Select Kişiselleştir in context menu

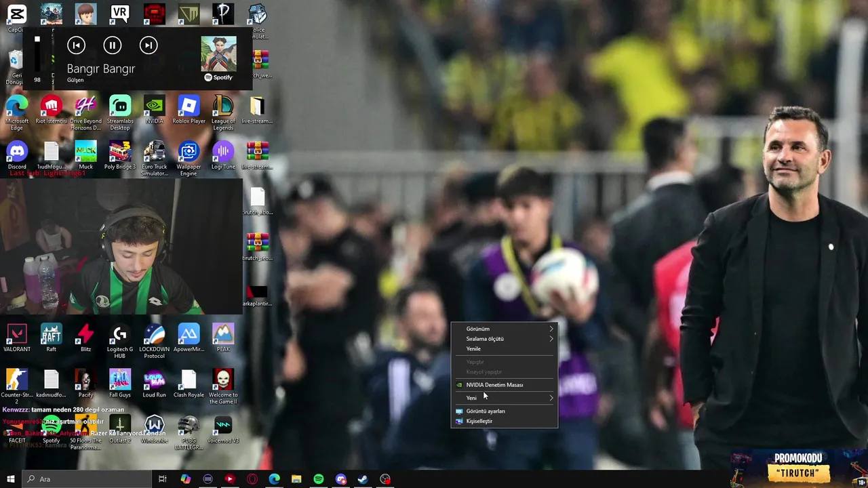(x=505, y=421)
